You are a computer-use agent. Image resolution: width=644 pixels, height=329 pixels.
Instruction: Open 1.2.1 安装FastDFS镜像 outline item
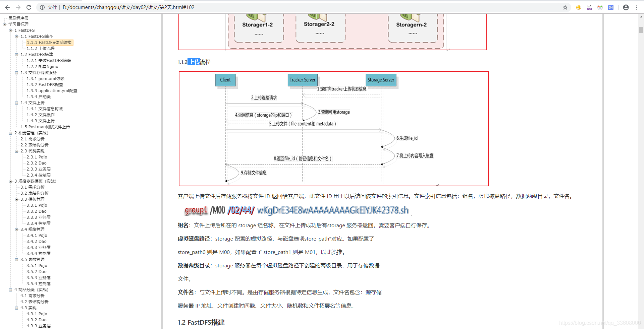(x=49, y=61)
